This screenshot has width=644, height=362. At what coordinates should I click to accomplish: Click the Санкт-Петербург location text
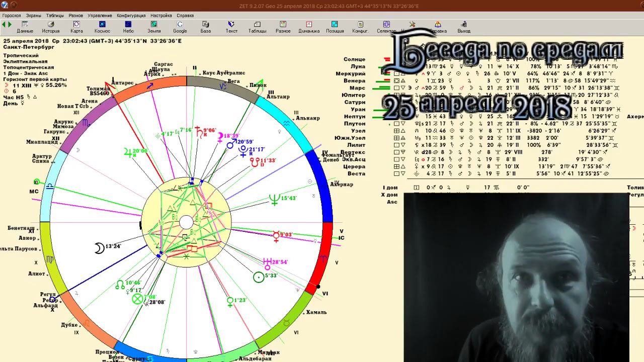tap(29, 47)
